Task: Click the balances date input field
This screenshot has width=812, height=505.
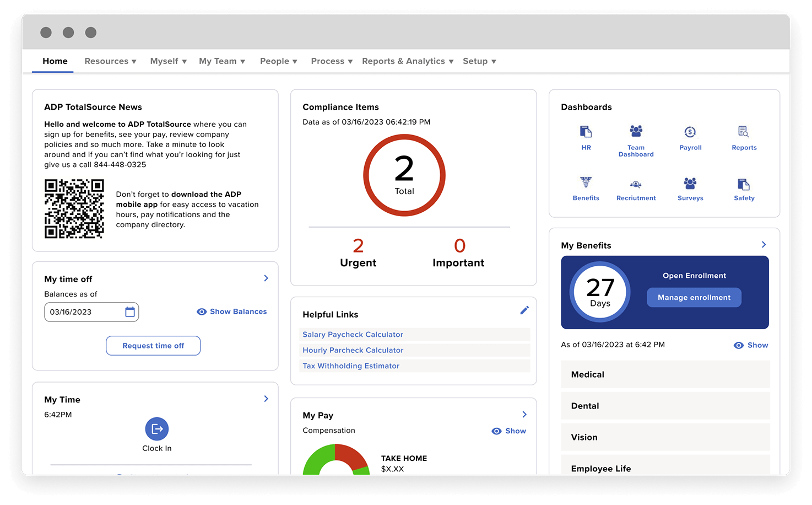Action: pyautogui.click(x=85, y=312)
